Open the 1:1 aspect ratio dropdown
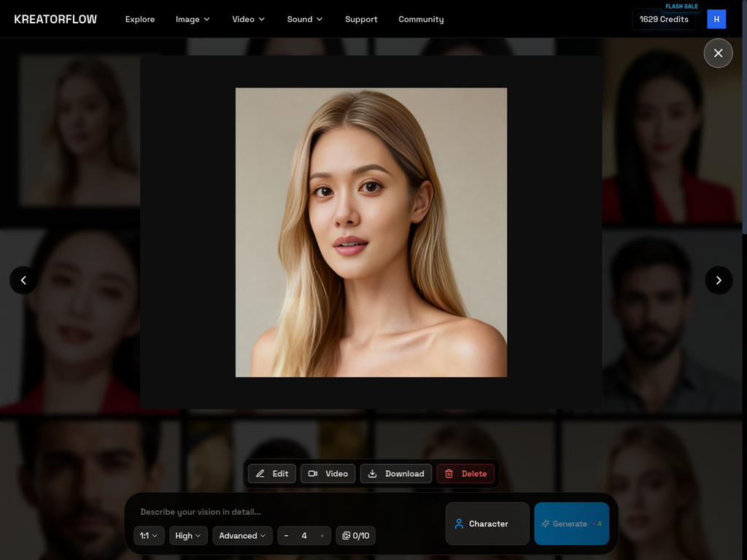This screenshot has height=560, width=747. [x=149, y=535]
